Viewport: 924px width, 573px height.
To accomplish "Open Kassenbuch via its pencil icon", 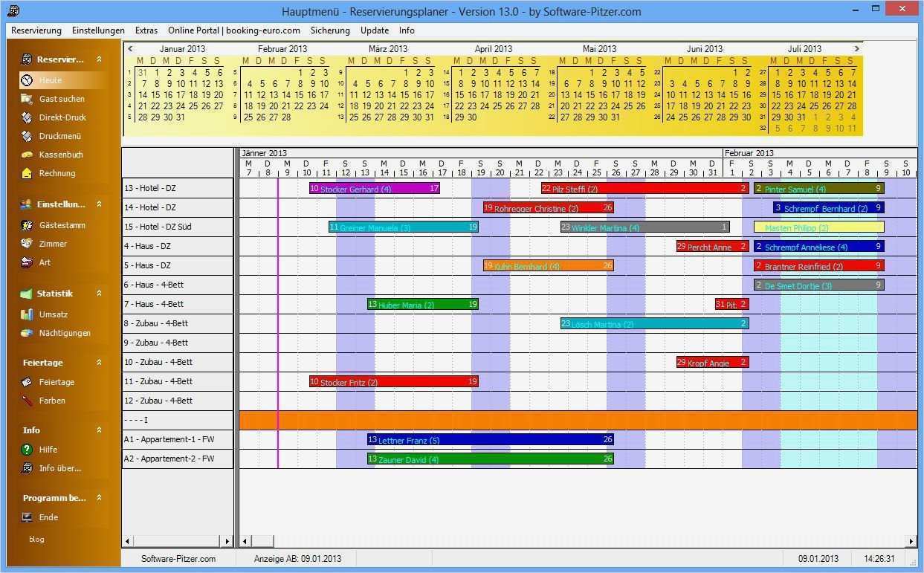I will point(27,155).
